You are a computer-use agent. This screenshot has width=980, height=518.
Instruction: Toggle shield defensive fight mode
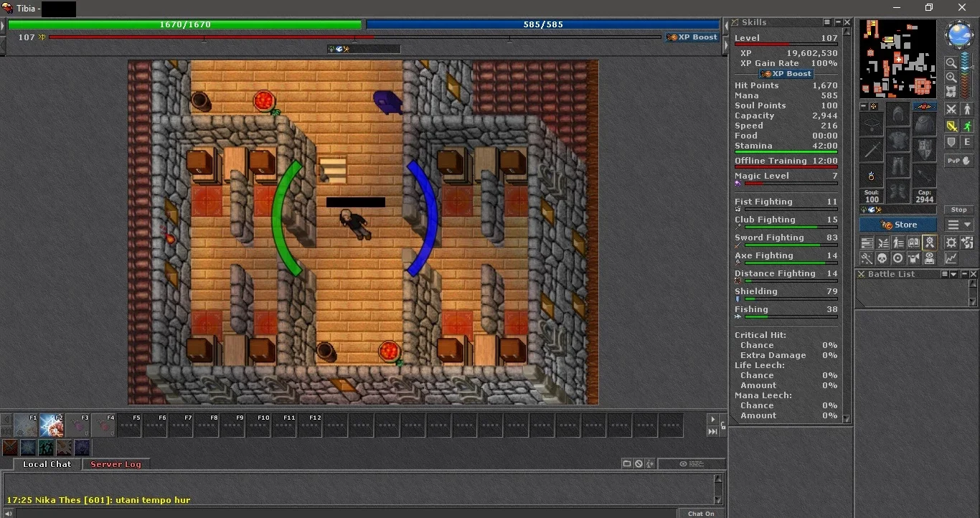[x=951, y=142]
